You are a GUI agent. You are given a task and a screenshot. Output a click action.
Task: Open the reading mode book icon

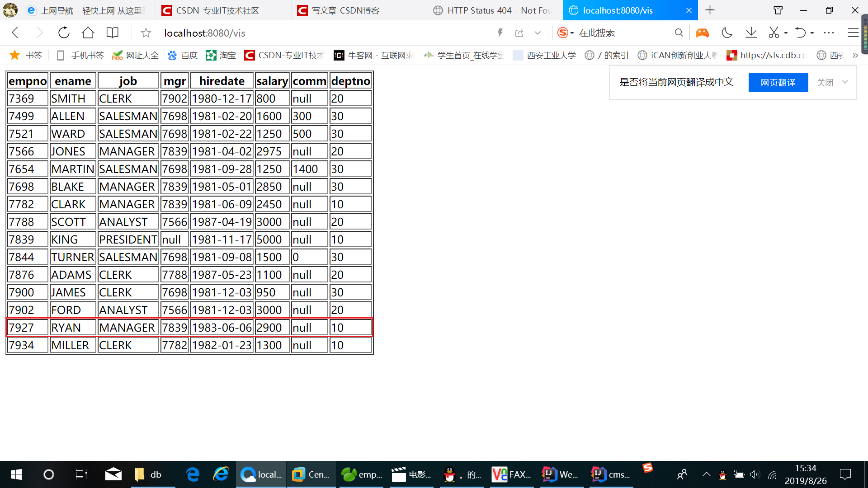(x=112, y=33)
